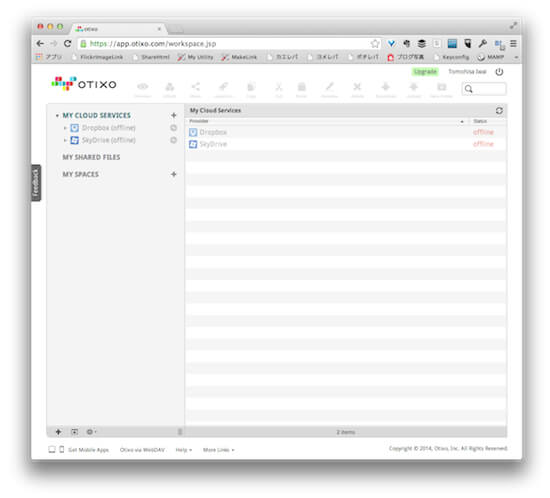Image resolution: width=550 pixels, height=498 pixels.
Task: Click the wrench extension icon
Action: click(482, 43)
